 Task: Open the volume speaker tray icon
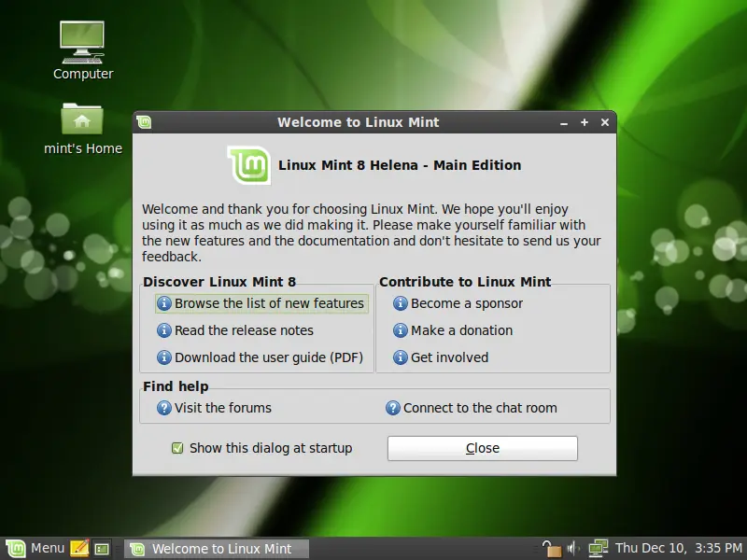573,549
